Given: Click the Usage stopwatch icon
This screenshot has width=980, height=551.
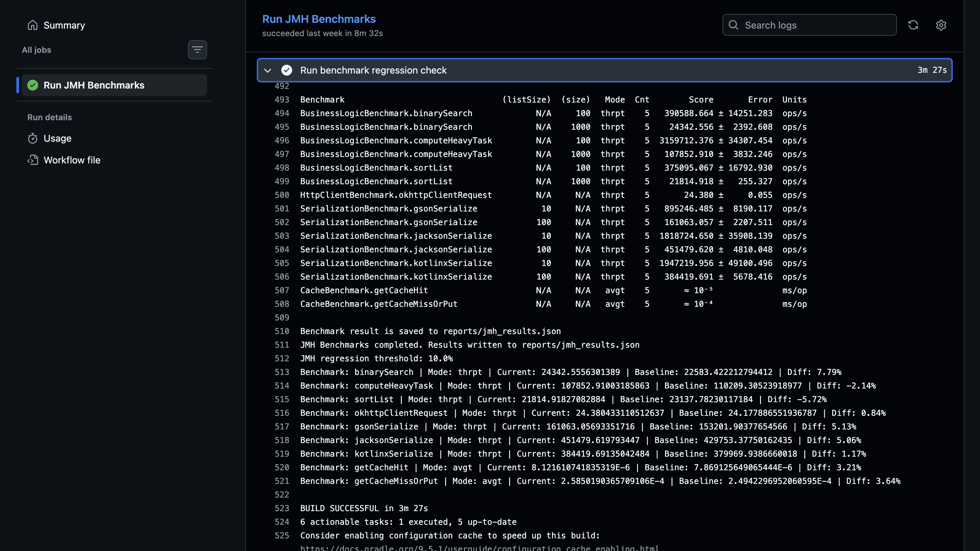Looking at the screenshot, I should tap(33, 139).
